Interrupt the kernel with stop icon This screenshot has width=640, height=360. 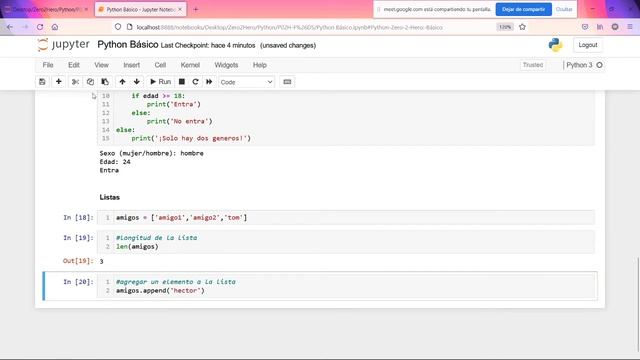(182, 82)
